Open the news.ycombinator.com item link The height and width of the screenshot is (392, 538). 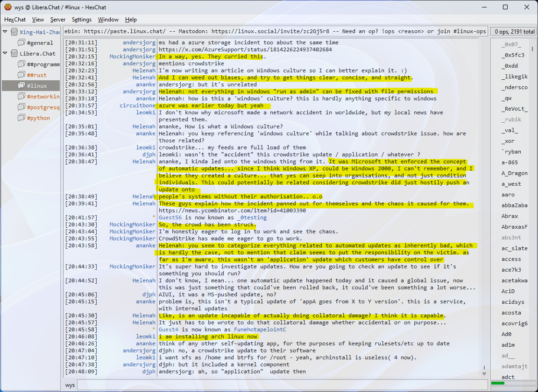pos(232,210)
